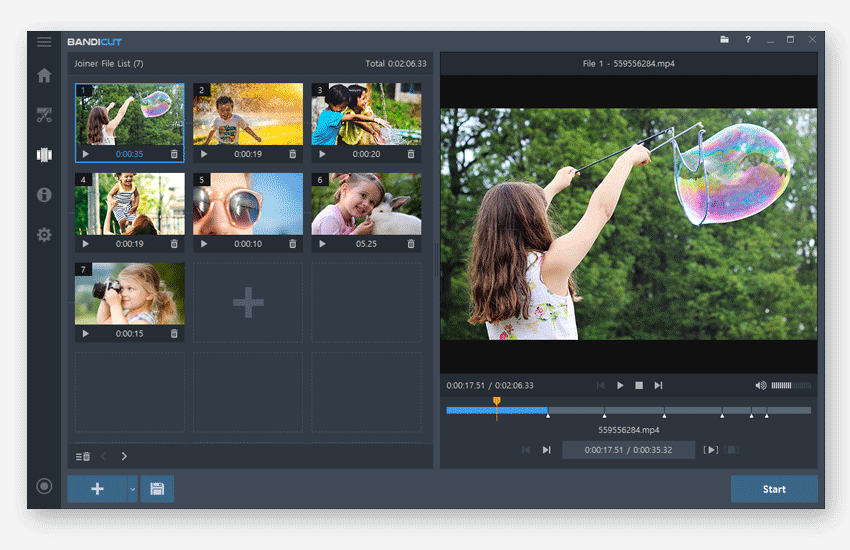The height and width of the screenshot is (550, 850).
Task: Toggle the hamburger menu at top-left
Action: [44, 41]
